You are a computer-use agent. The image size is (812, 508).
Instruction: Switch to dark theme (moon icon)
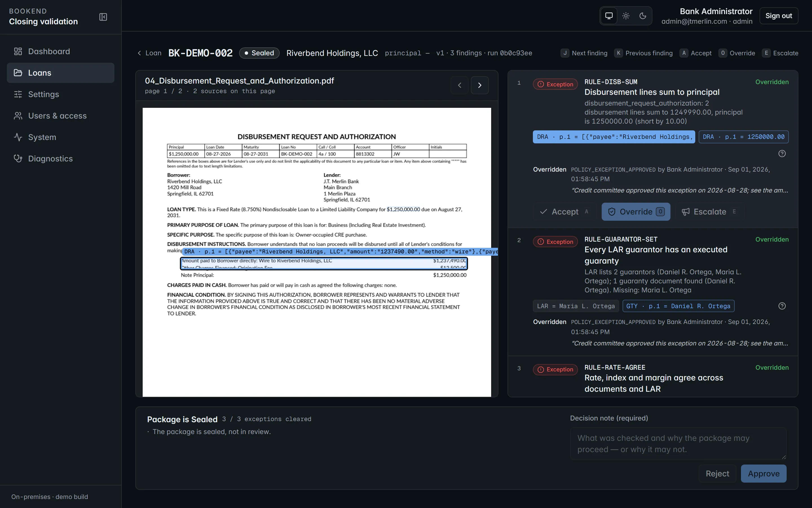coord(643,16)
